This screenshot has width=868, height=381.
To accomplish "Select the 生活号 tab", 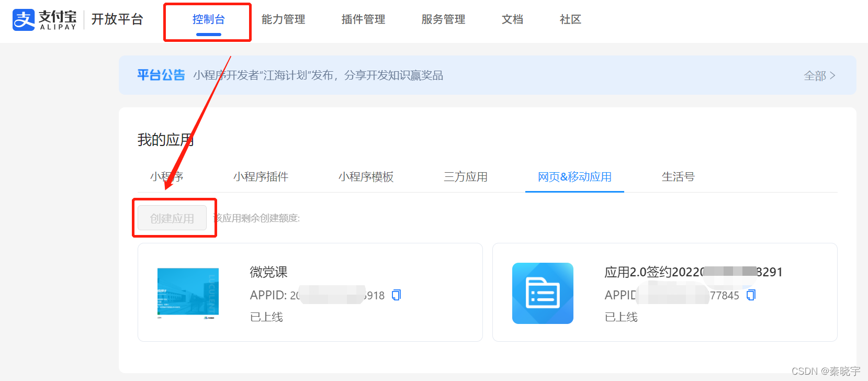I will [678, 177].
